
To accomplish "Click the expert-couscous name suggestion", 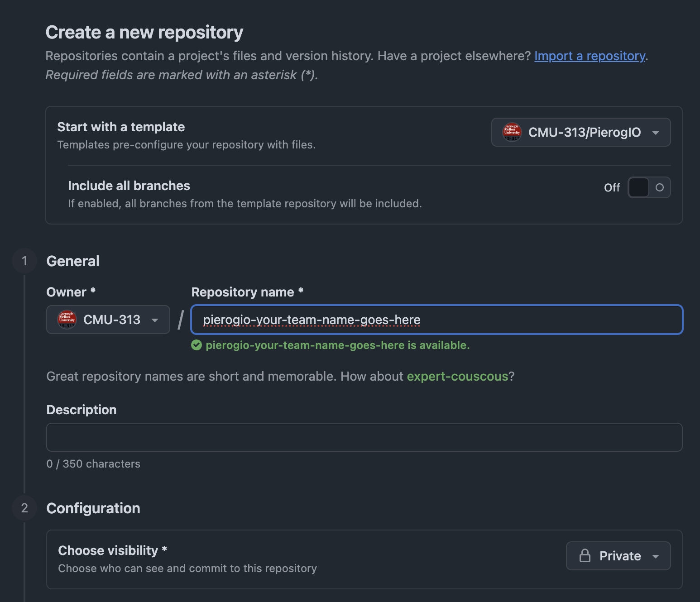I will click(457, 376).
